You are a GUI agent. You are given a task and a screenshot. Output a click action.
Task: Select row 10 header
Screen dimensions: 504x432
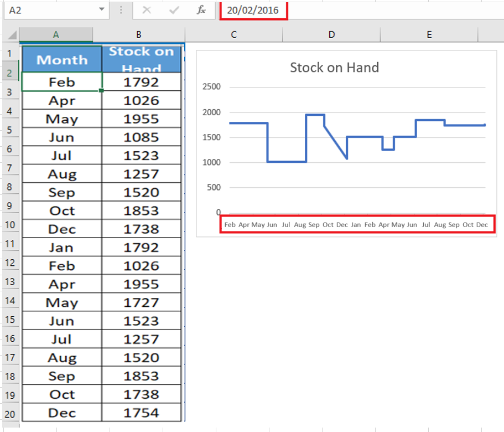[11, 225]
